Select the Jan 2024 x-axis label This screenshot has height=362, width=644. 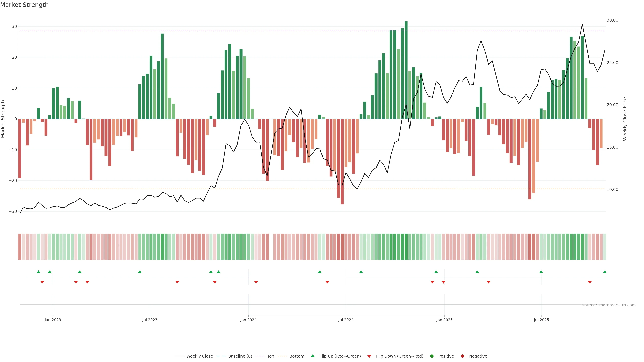click(x=248, y=320)
